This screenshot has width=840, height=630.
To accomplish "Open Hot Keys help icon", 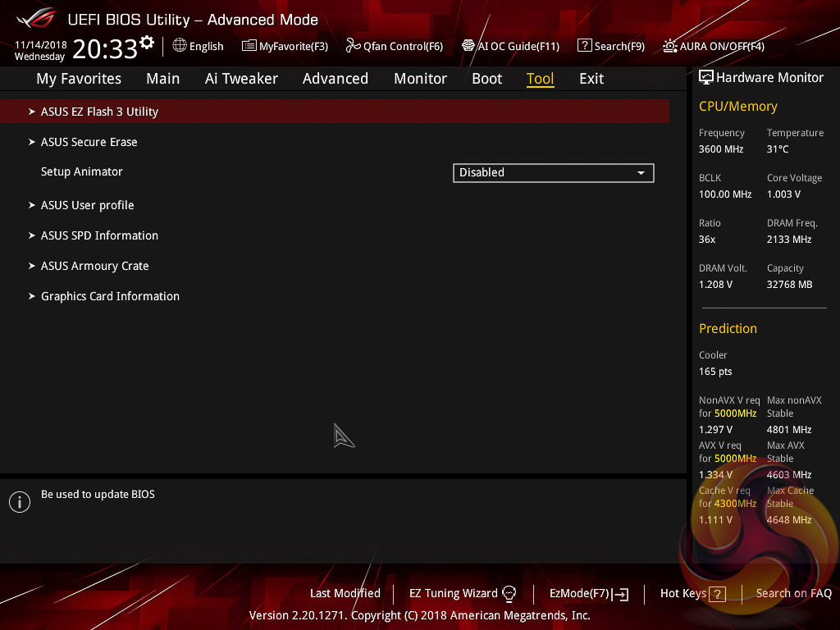I will (717, 594).
